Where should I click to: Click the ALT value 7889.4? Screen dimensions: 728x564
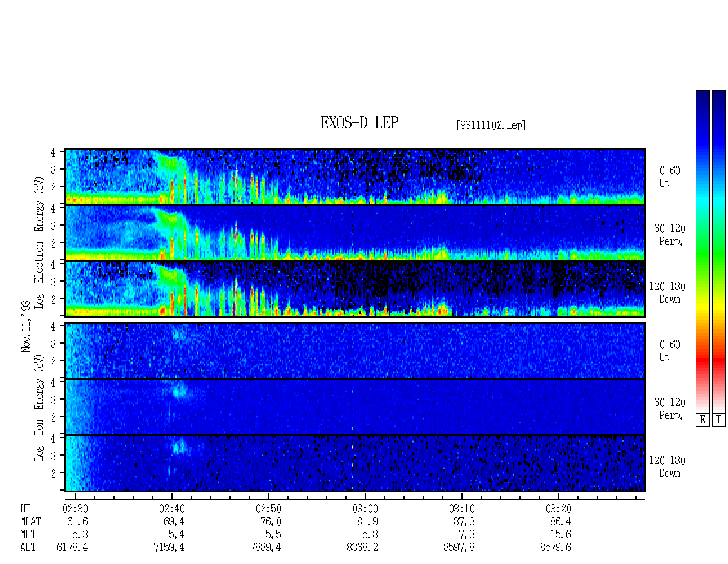265,548
